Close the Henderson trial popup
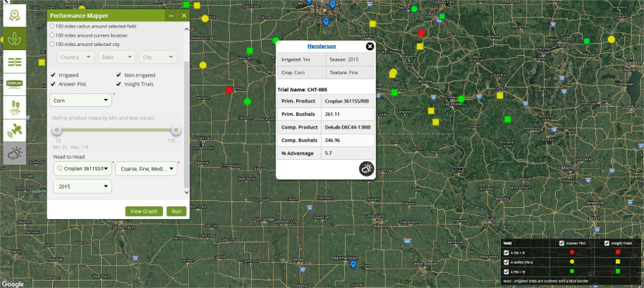Viewport: 644px width, 288px height. pyautogui.click(x=370, y=46)
